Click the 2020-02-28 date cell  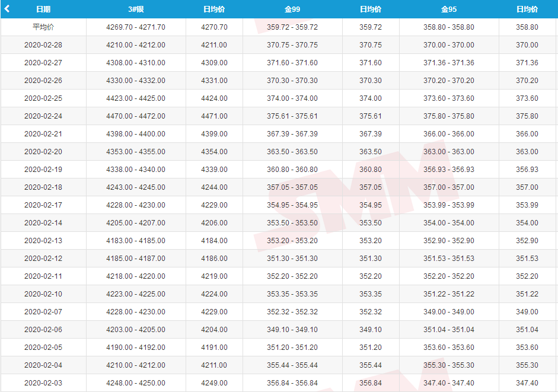click(x=43, y=45)
